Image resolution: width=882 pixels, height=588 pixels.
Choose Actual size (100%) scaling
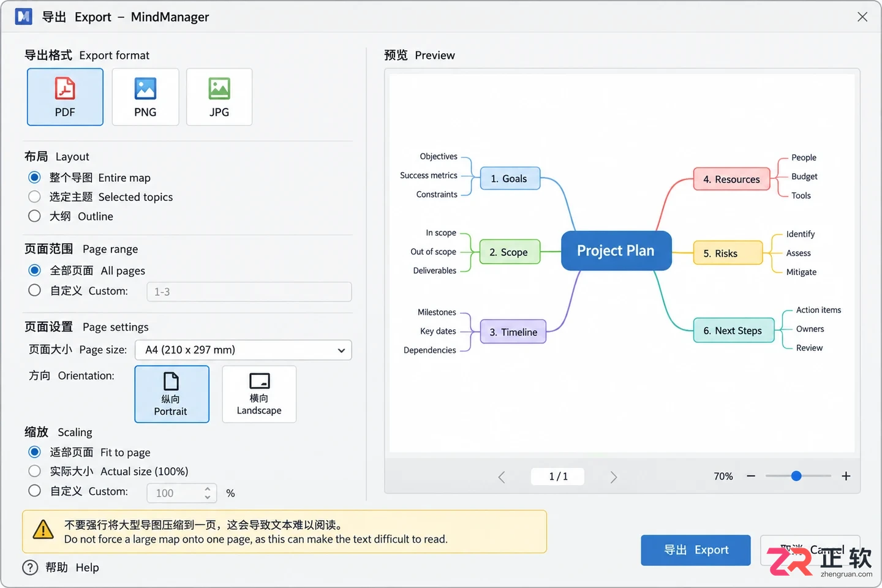35,471
